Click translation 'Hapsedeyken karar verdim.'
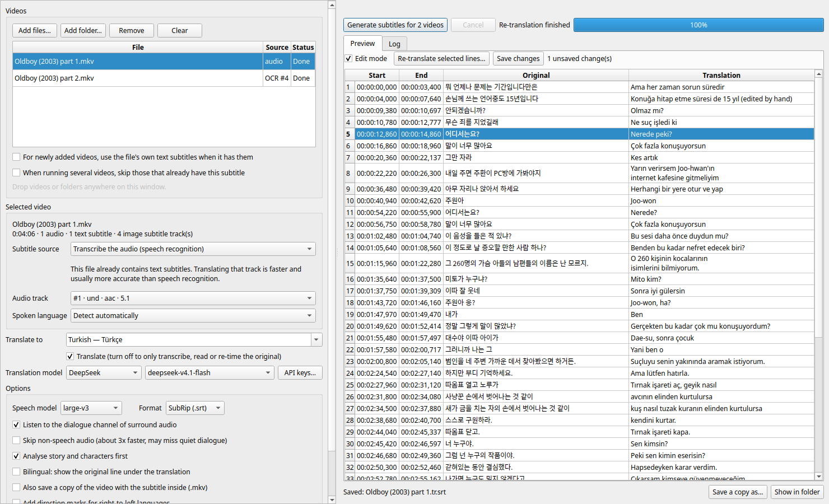 click(721, 468)
